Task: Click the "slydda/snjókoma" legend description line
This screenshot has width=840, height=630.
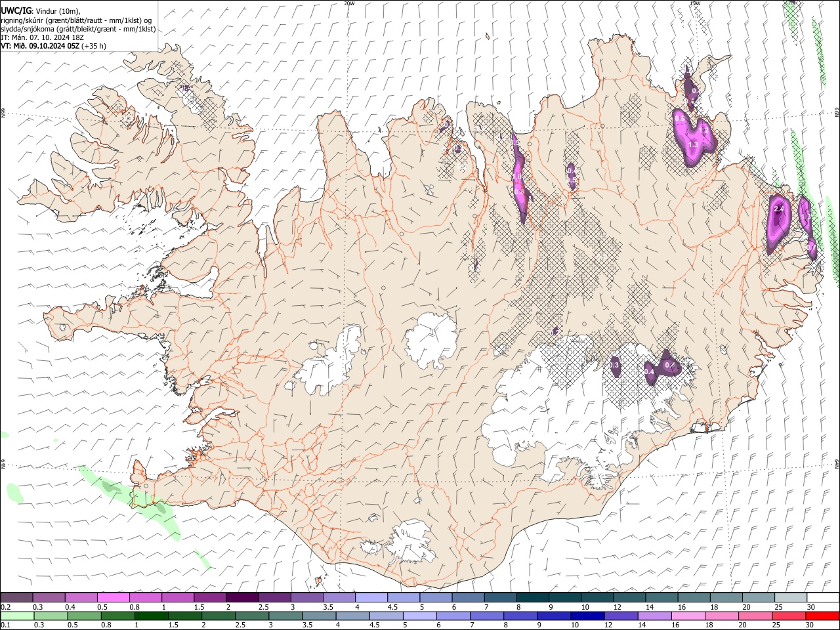Action: point(78,29)
